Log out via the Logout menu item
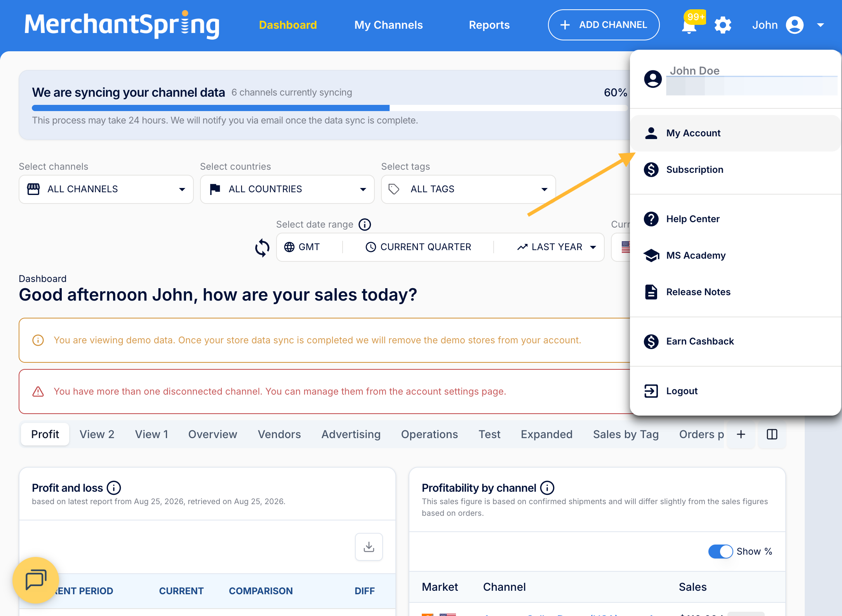Viewport: 842px width, 616px height. coord(736,391)
